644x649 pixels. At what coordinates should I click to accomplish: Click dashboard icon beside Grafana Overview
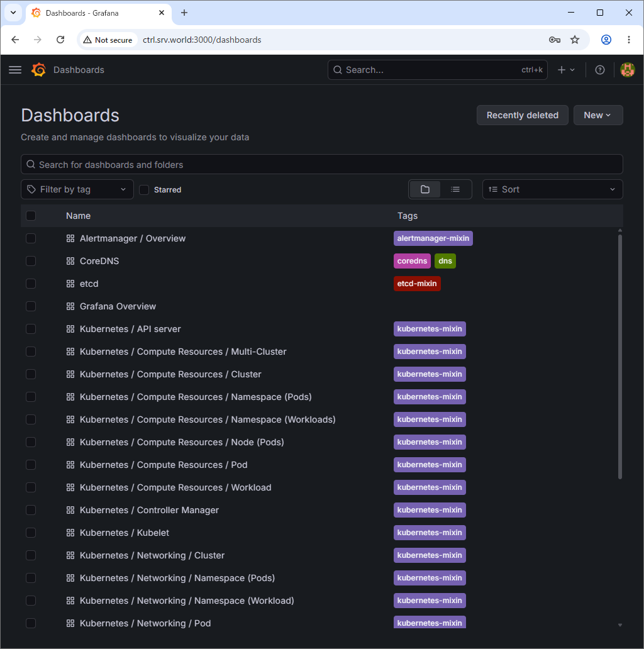point(70,307)
